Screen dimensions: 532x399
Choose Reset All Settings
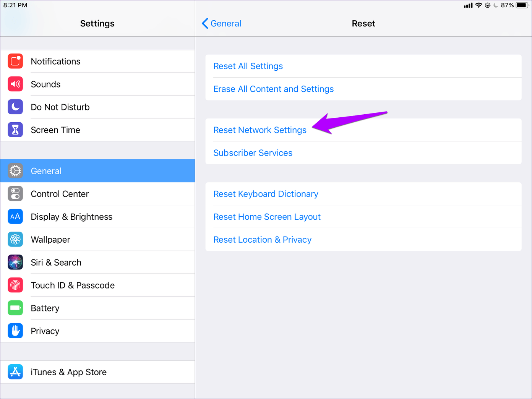point(248,66)
